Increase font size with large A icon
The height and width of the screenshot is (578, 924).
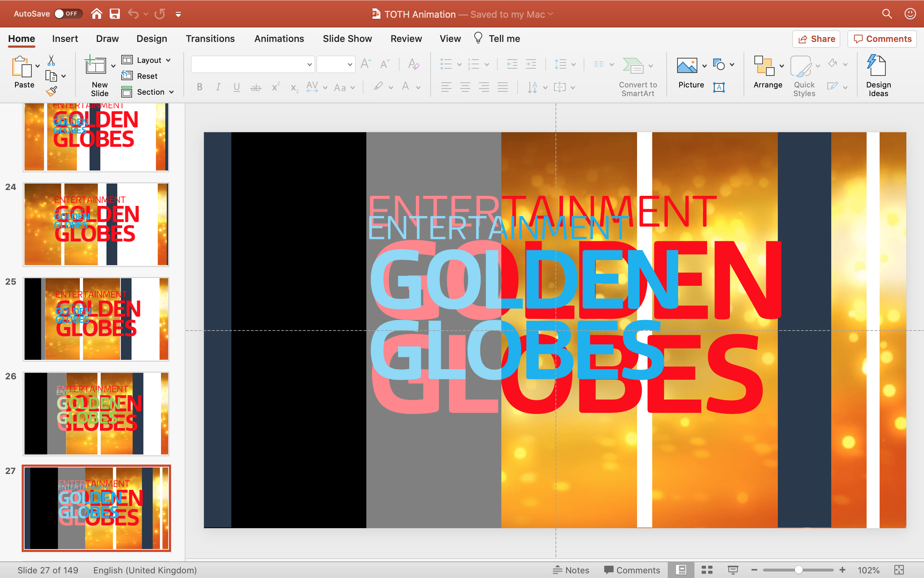click(366, 64)
